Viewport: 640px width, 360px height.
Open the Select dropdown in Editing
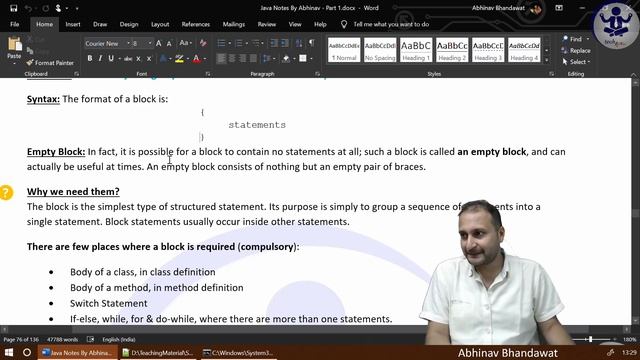coord(576,62)
